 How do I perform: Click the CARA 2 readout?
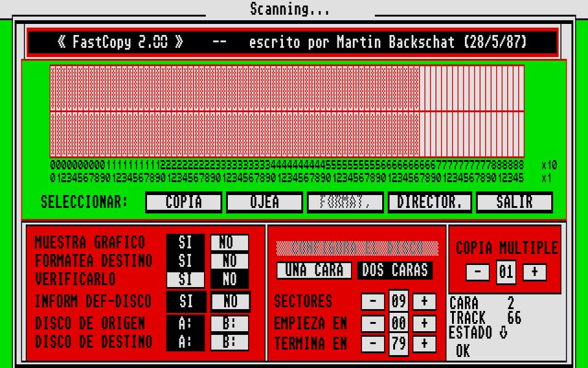pyautogui.click(x=481, y=303)
